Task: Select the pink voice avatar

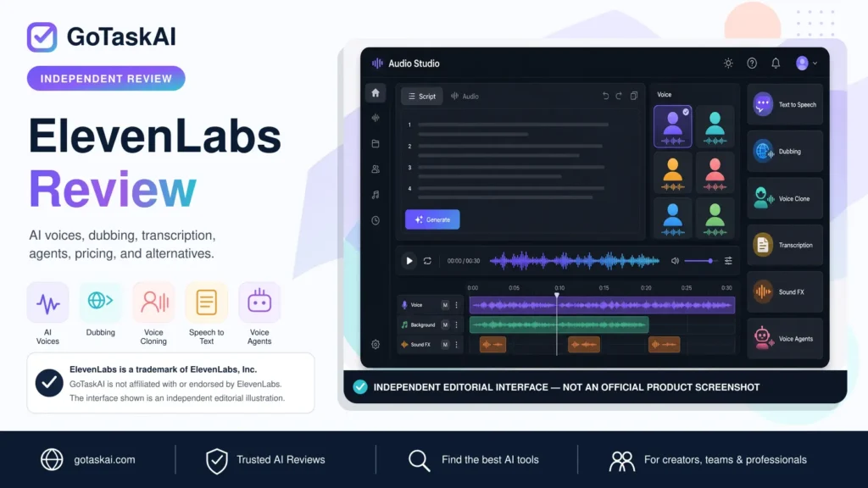Action: [715, 173]
